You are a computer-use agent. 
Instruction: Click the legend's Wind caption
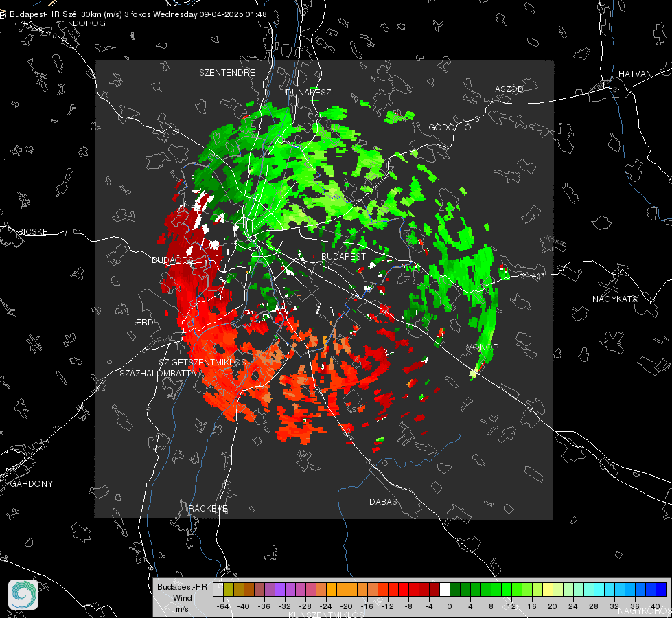(182, 597)
